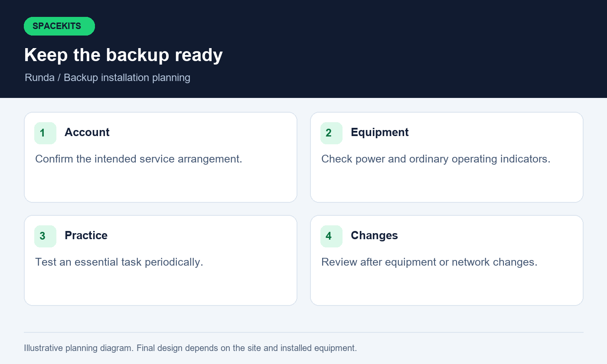The image size is (607, 364).
Task: Click the number 3 step badge
Action: click(45, 236)
